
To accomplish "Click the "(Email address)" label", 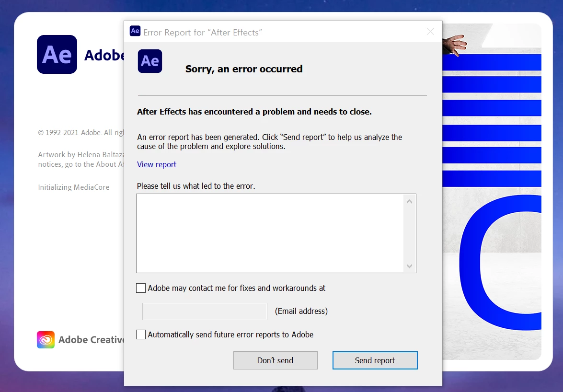I will pyautogui.click(x=301, y=311).
